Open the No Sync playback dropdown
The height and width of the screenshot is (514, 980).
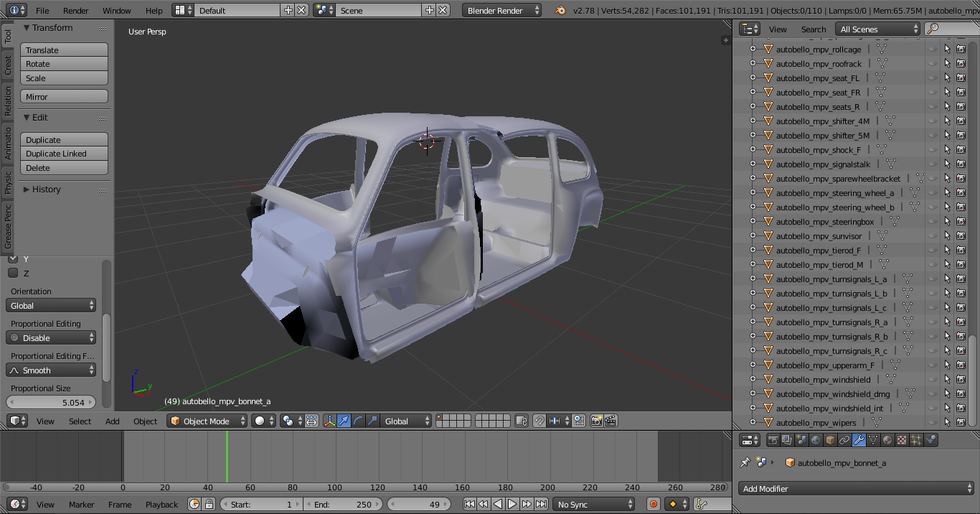point(593,505)
